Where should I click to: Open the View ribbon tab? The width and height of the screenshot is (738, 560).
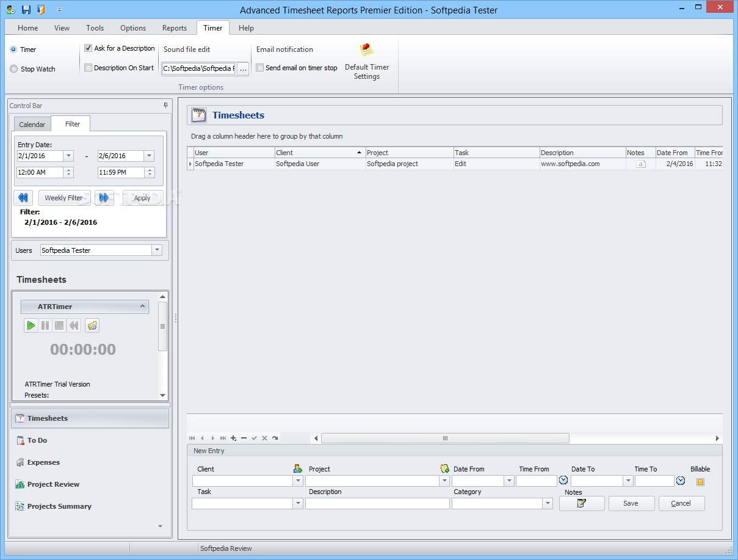click(62, 28)
